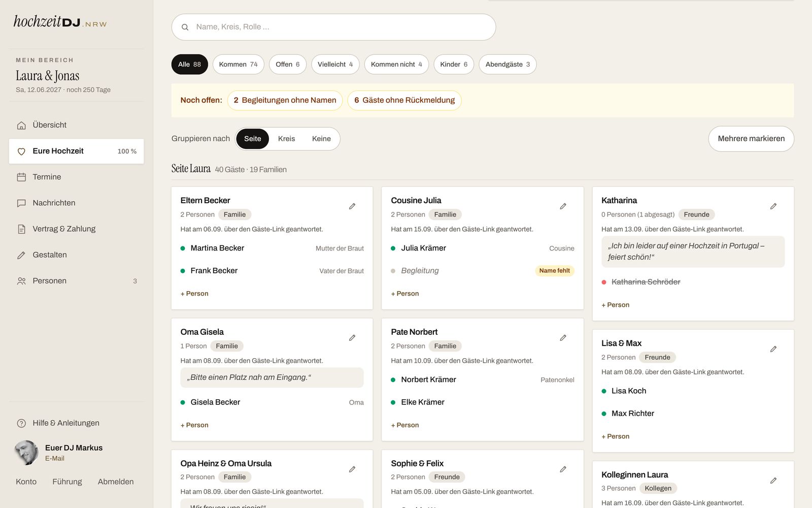Click the pencil icon on Katharina card
This screenshot has width=812, height=508.
[x=773, y=206]
